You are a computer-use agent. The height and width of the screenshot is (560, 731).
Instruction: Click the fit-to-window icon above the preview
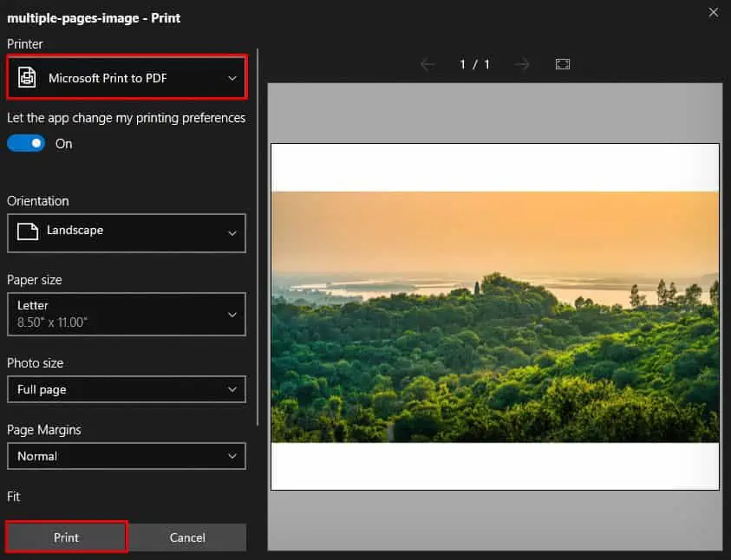coord(562,63)
